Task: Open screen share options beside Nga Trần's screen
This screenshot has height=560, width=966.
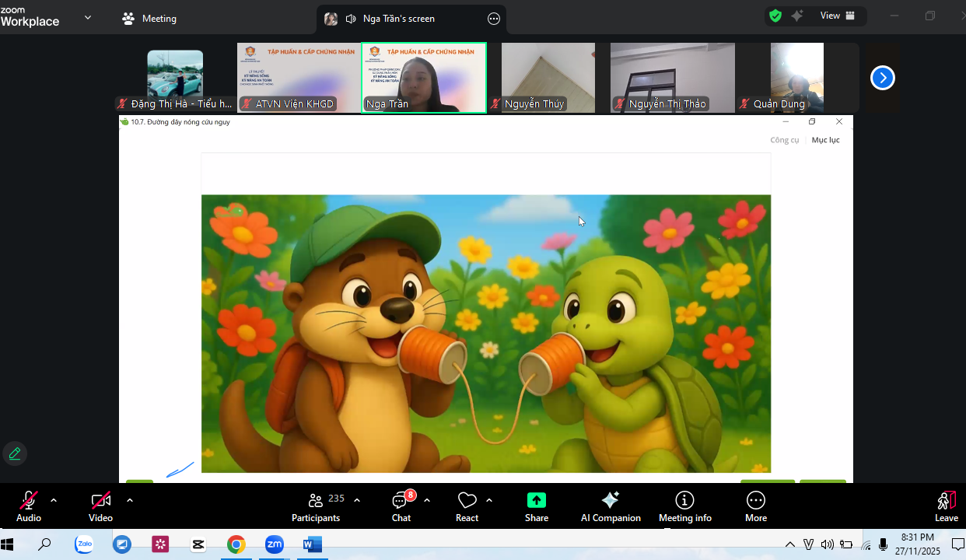Action: [x=493, y=19]
